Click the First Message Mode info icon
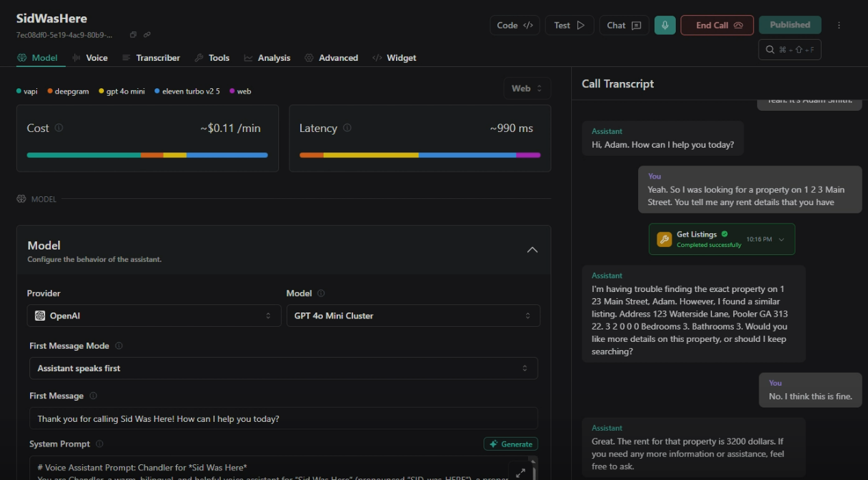 coord(119,346)
